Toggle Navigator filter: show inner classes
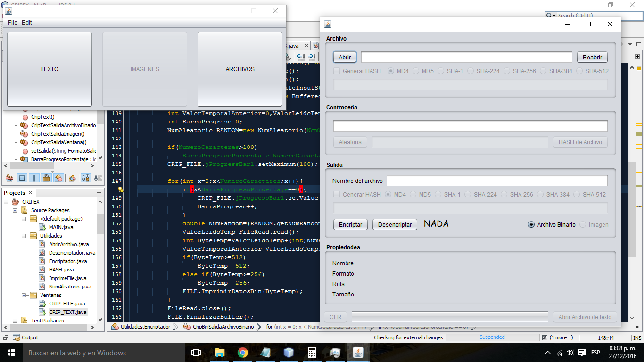The width and height of the screenshot is (644, 362). tap(58, 178)
